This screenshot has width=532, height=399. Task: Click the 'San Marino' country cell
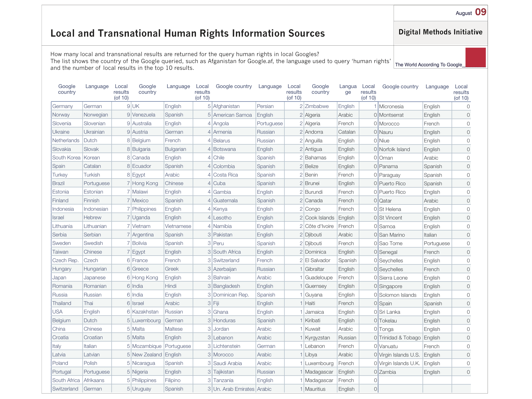[x=400, y=235]
